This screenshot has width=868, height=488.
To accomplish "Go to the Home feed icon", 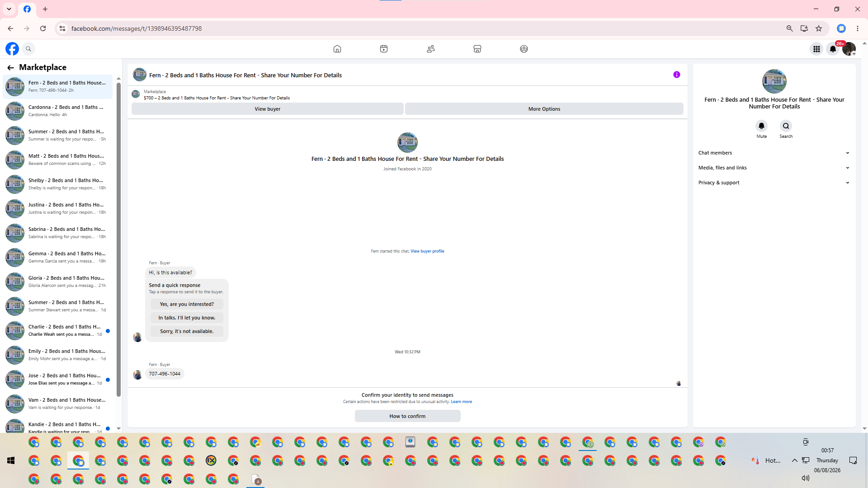I will click(337, 49).
